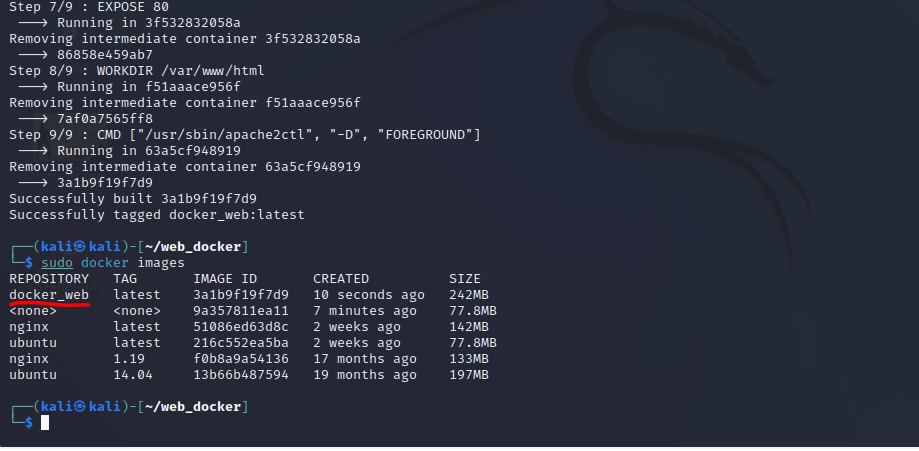Image resolution: width=919 pixels, height=451 pixels.
Task: Click '10 seconds ago' created value
Action: (369, 294)
